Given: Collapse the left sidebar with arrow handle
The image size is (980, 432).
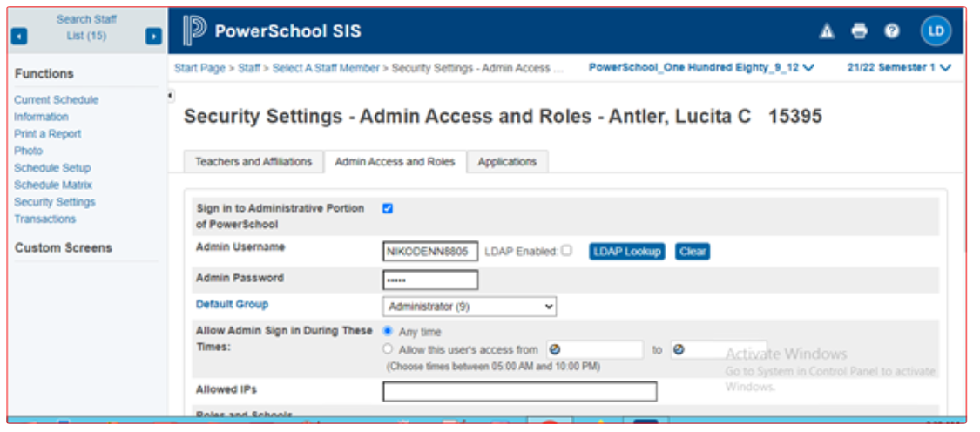Looking at the screenshot, I should (x=171, y=95).
